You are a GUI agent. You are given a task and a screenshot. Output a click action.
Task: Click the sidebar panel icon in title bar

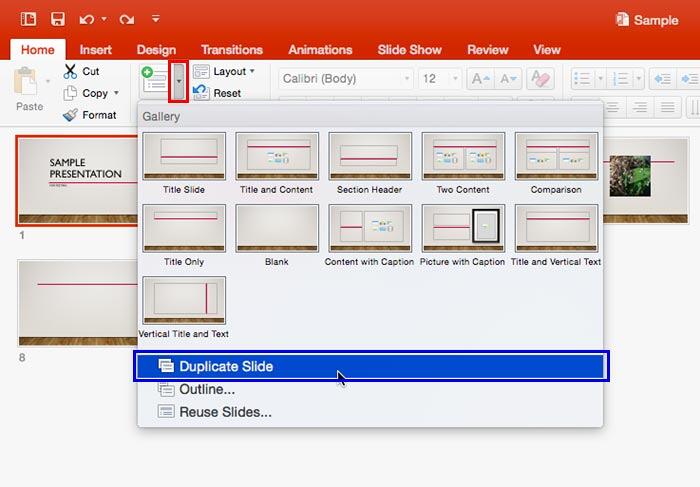coord(28,19)
